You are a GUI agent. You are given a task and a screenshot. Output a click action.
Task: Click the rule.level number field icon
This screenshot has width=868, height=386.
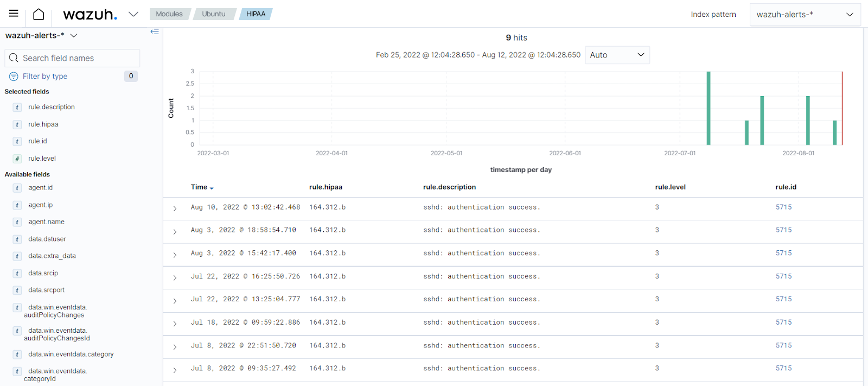point(17,159)
